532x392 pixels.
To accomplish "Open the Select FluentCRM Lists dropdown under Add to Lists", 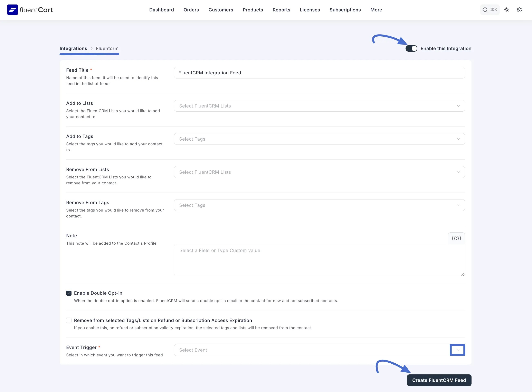I will pos(319,106).
